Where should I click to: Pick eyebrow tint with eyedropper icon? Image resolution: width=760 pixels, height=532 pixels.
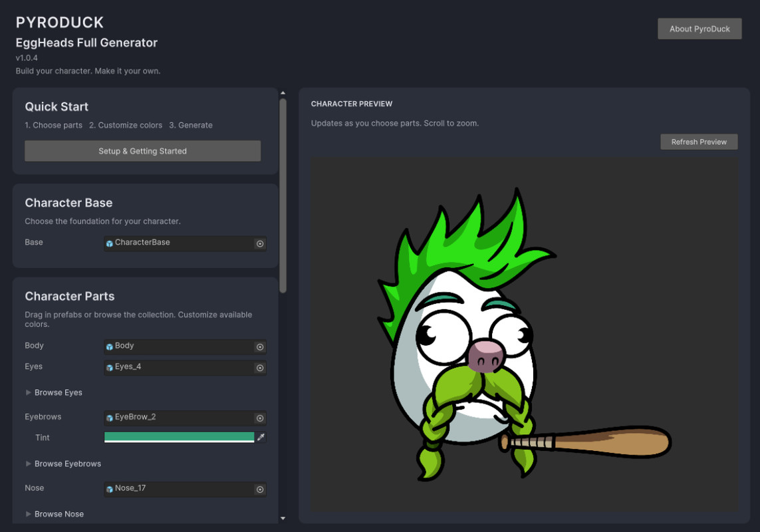[x=261, y=438]
